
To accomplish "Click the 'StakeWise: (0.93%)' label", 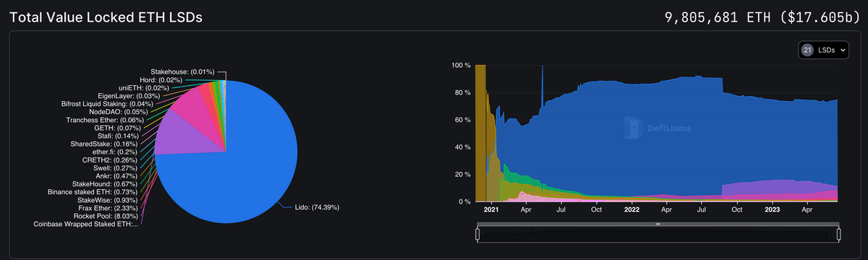I will coord(108,199).
